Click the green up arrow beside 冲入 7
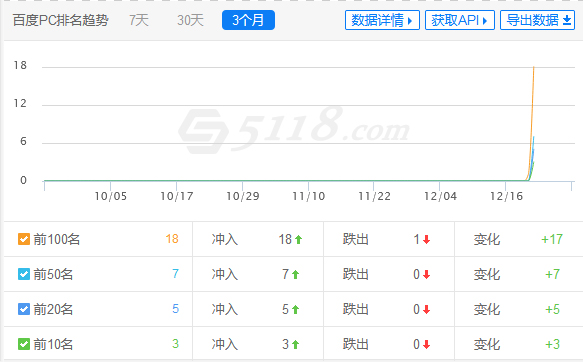583x362 pixels. pos(296,275)
